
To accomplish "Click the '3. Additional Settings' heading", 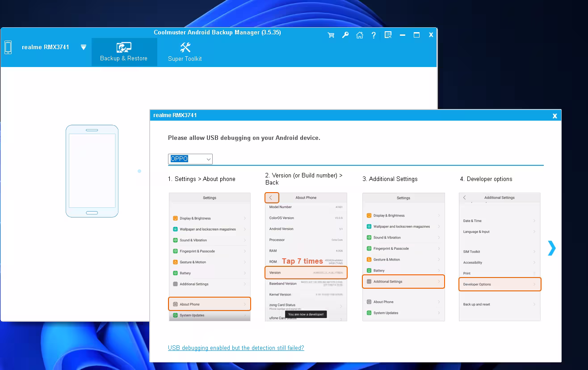I will (x=390, y=179).
